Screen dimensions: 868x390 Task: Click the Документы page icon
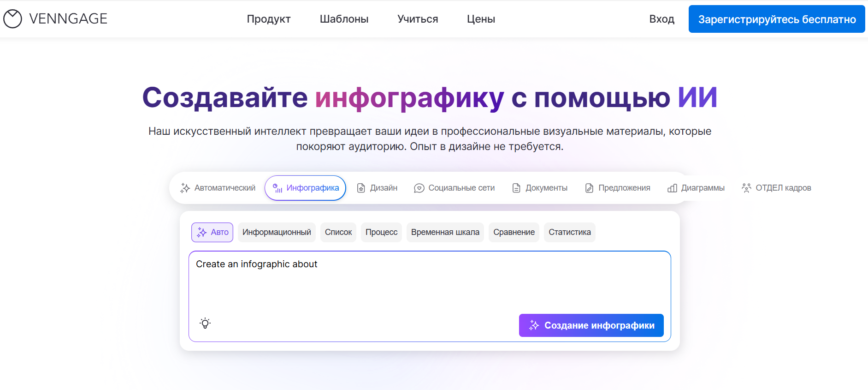[516, 188]
